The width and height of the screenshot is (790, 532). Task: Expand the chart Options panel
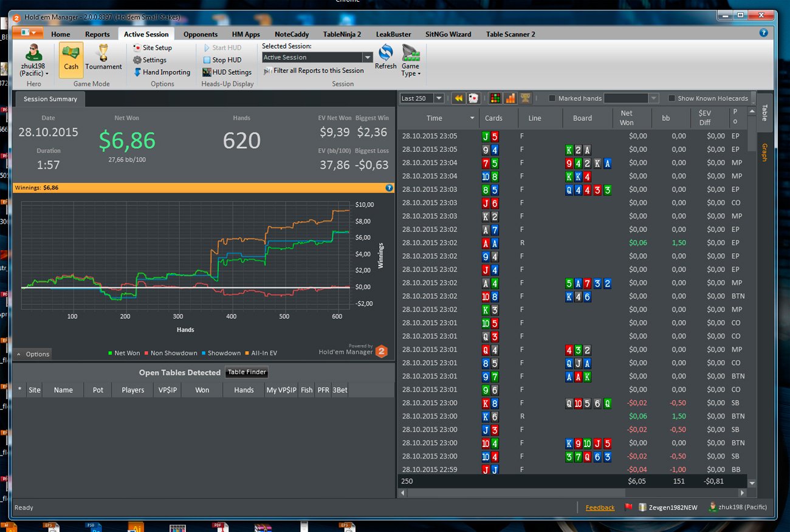tap(33, 354)
